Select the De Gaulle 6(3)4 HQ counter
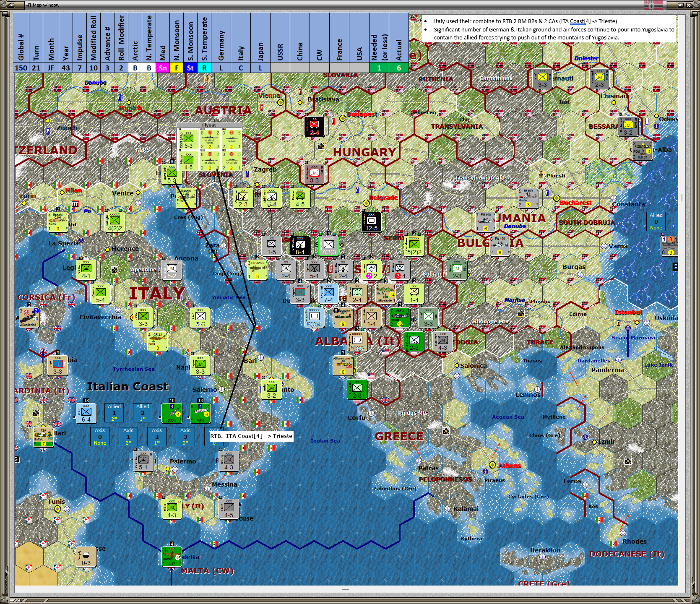Screen dimensions: 700x604 tap(314, 318)
